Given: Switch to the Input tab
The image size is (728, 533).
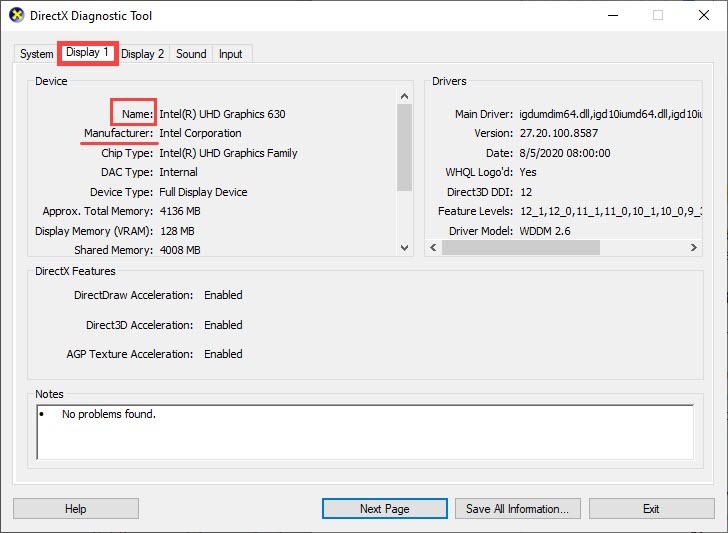Looking at the screenshot, I should [230, 54].
